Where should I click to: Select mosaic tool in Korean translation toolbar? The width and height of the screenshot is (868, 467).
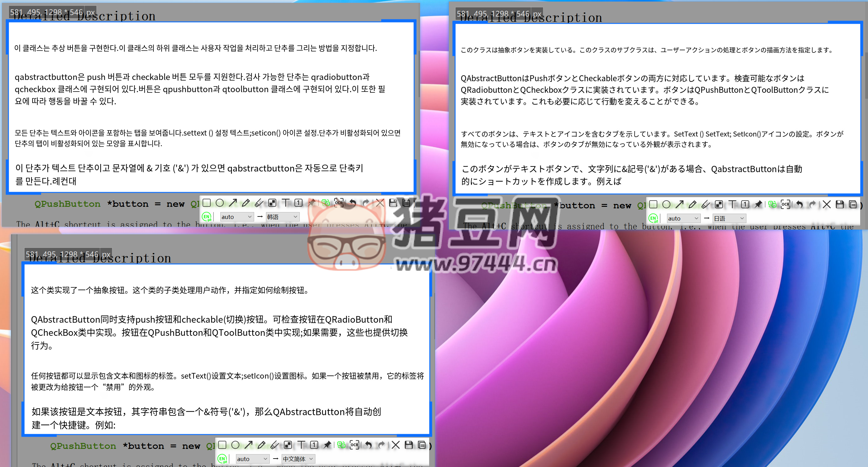[x=272, y=203]
